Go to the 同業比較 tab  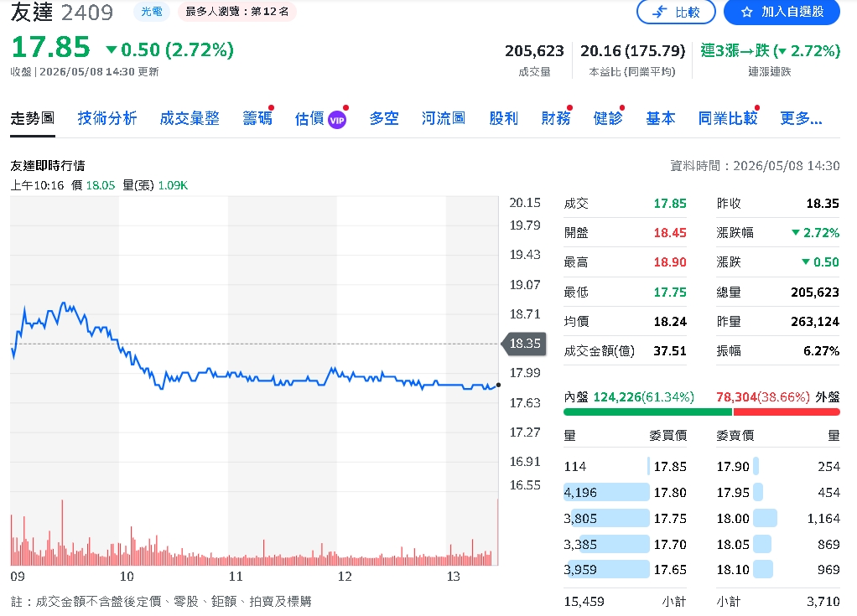(728, 118)
